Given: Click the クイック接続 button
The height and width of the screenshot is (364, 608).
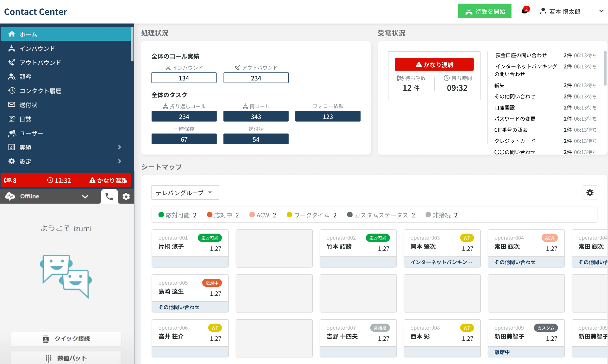Looking at the screenshot, I should 66,339.
